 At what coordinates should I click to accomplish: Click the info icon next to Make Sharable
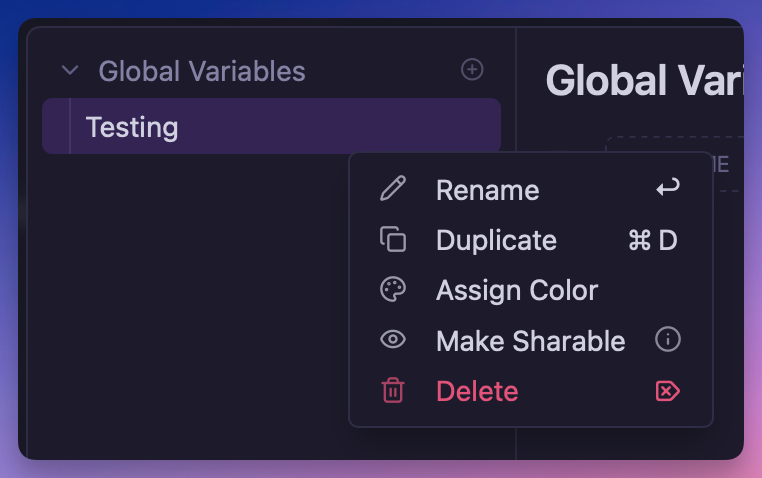[x=667, y=340]
